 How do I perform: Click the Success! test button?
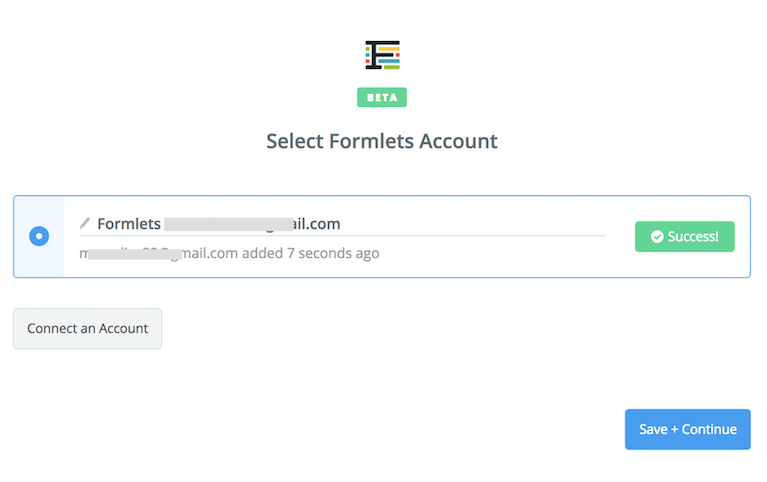684,237
